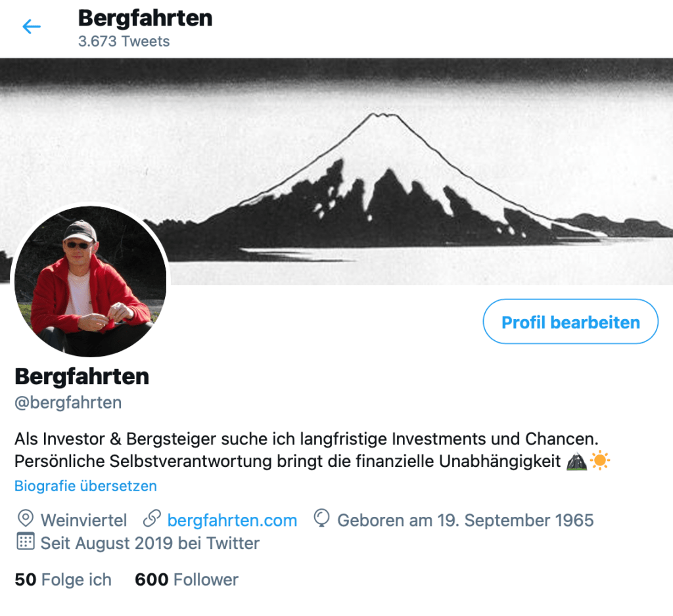Click the back arrow icon

tap(32, 26)
